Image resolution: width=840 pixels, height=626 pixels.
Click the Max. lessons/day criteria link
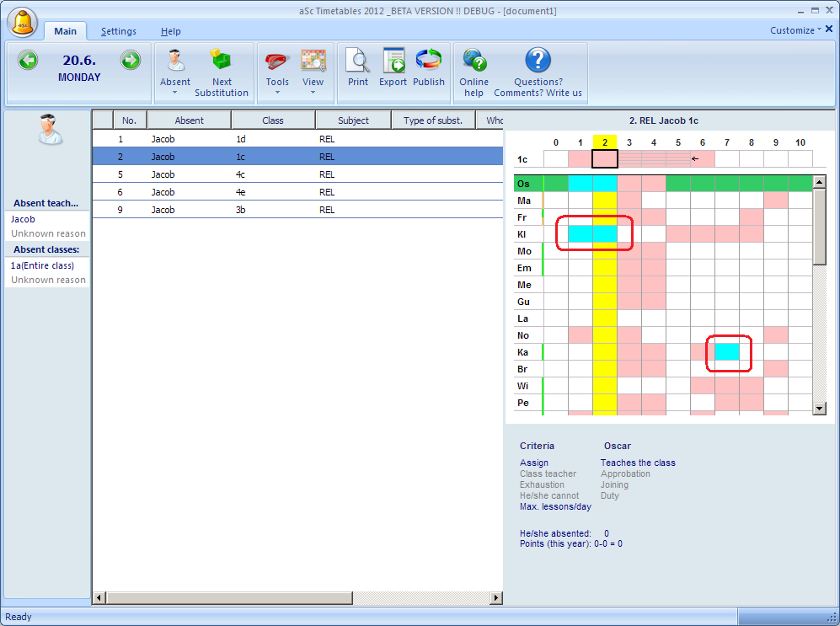pos(555,506)
